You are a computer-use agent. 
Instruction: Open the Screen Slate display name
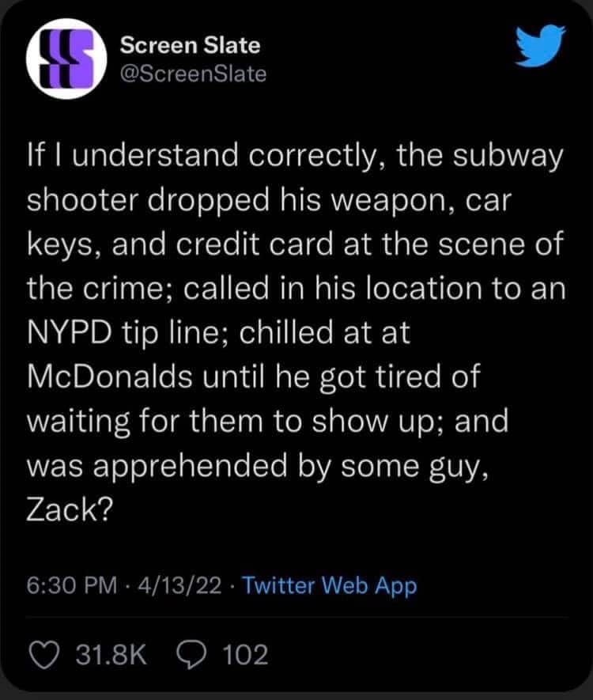(x=190, y=47)
